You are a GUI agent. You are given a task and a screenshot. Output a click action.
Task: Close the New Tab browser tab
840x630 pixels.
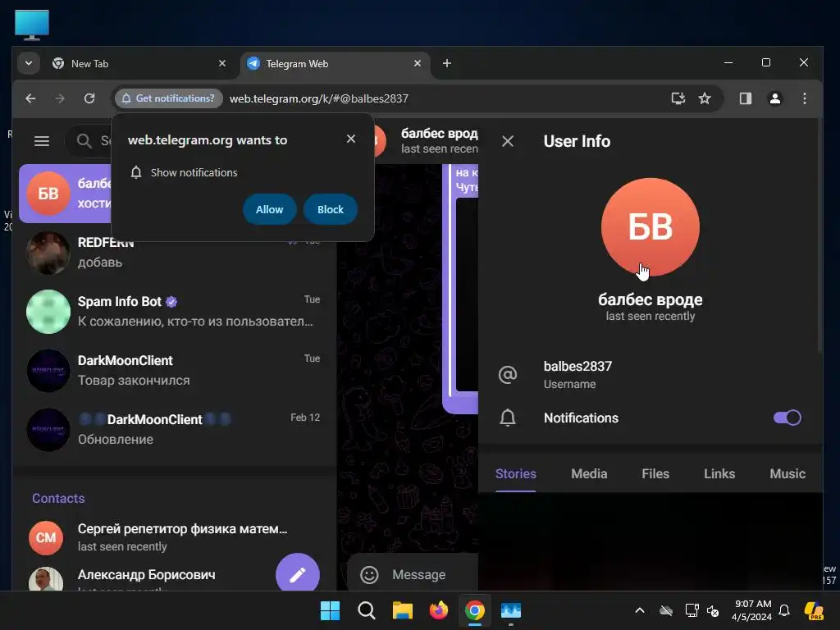(222, 63)
